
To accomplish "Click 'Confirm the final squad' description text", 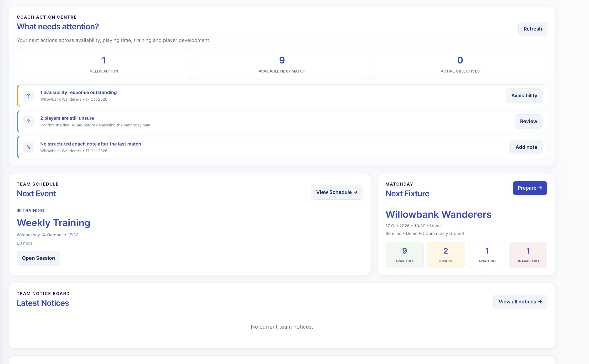I will [96, 125].
